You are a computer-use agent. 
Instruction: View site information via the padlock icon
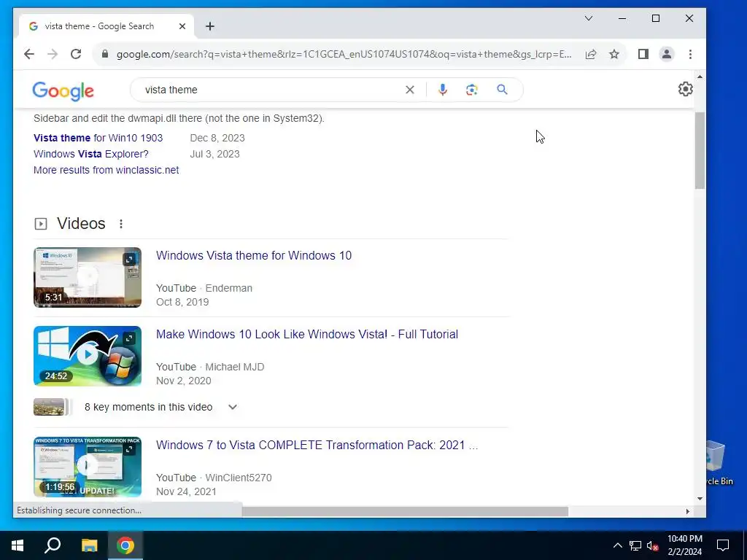(105, 54)
